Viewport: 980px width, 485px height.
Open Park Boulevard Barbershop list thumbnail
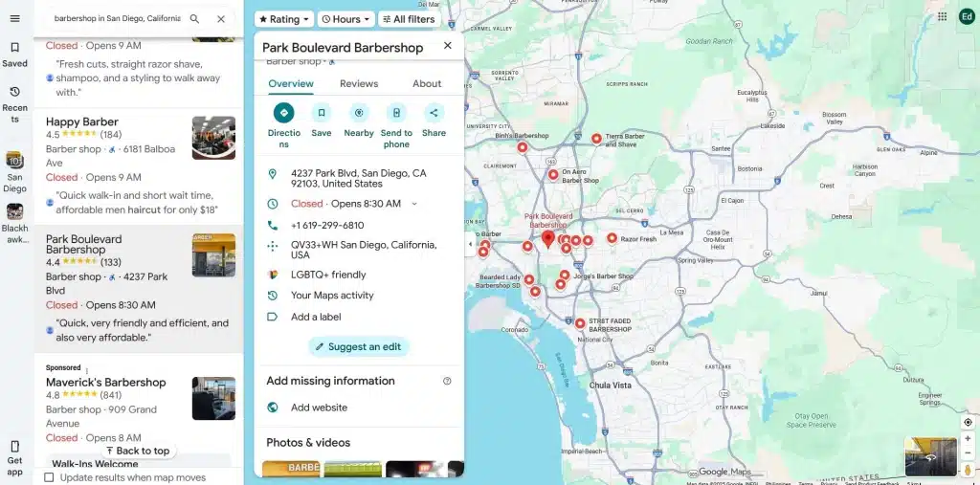click(x=213, y=255)
